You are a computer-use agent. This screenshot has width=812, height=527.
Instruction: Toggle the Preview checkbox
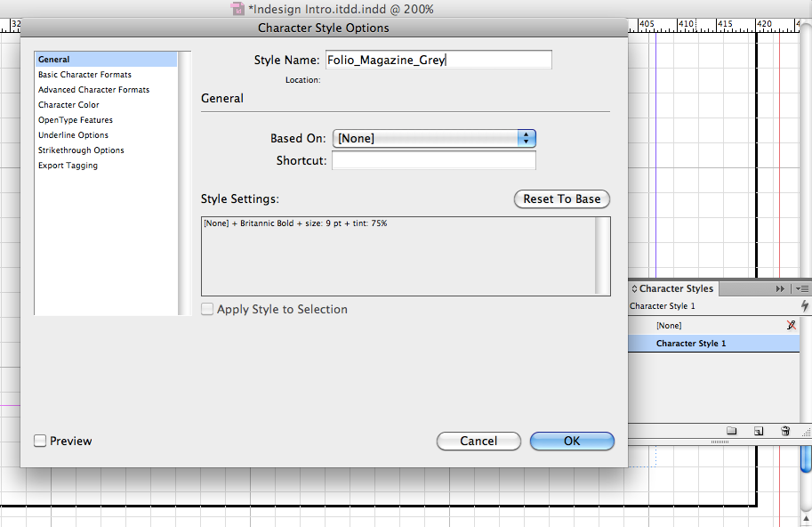[40, 441]
